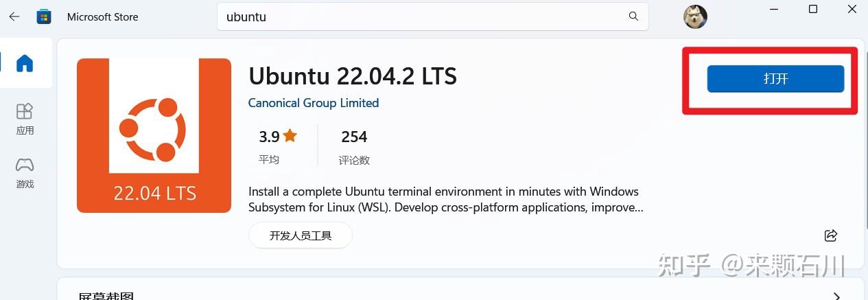Click the Ubuntu 22.04 LTS app logo
The image size is (868, 300).
tap(154, 135)
